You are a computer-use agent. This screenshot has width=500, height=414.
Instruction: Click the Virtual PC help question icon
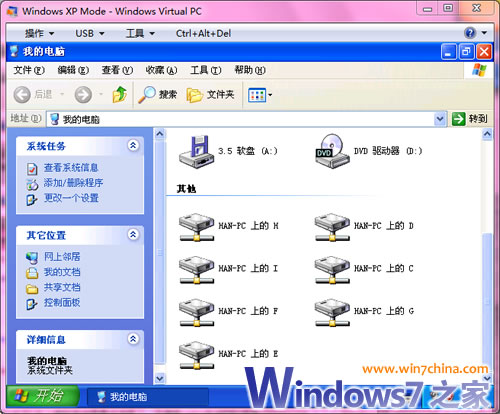[470, 33]
